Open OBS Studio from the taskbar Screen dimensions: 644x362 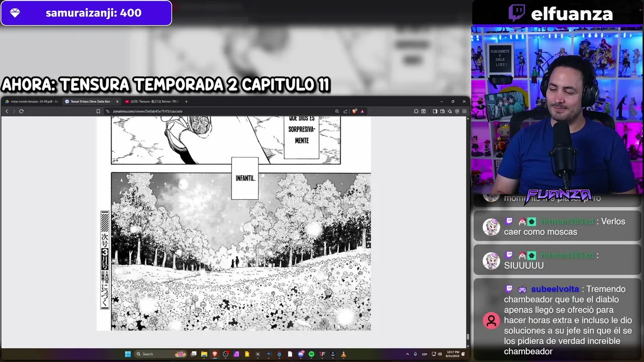pos(225,354)
